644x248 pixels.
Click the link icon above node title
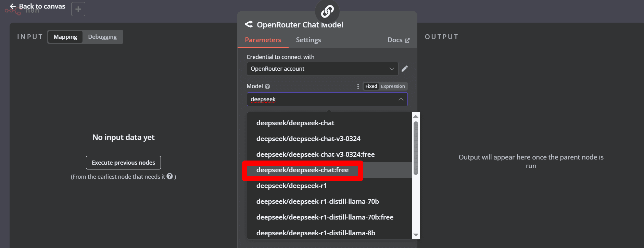tap(327, 11)
